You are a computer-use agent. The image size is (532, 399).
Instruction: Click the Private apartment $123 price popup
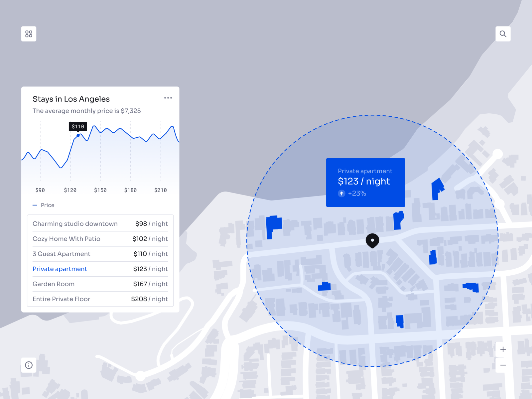click(x=365, y=182)
